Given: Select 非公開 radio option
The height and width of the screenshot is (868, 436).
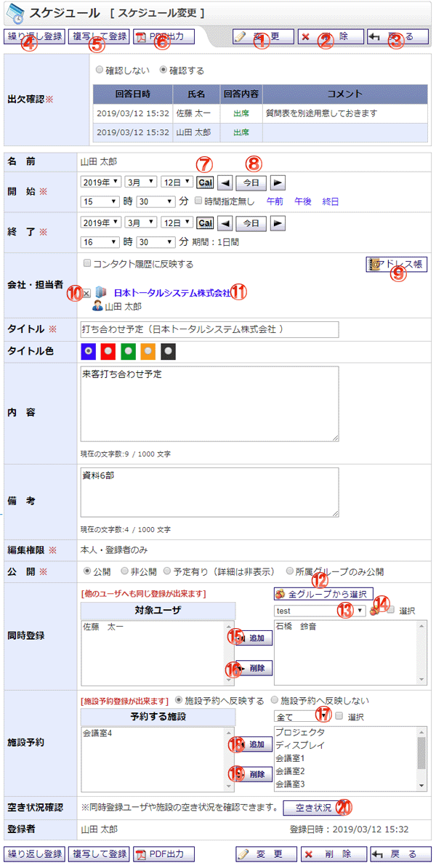Looking at the screenshot, I should tap(125, 571).
